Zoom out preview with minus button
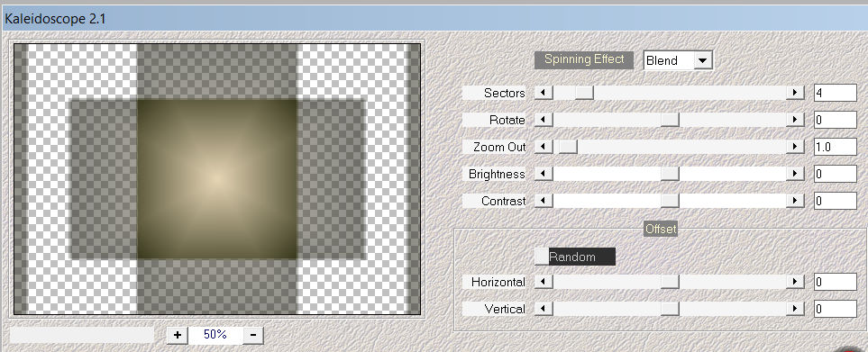Screen dimensions: 868x352 [x=253, y=334]
